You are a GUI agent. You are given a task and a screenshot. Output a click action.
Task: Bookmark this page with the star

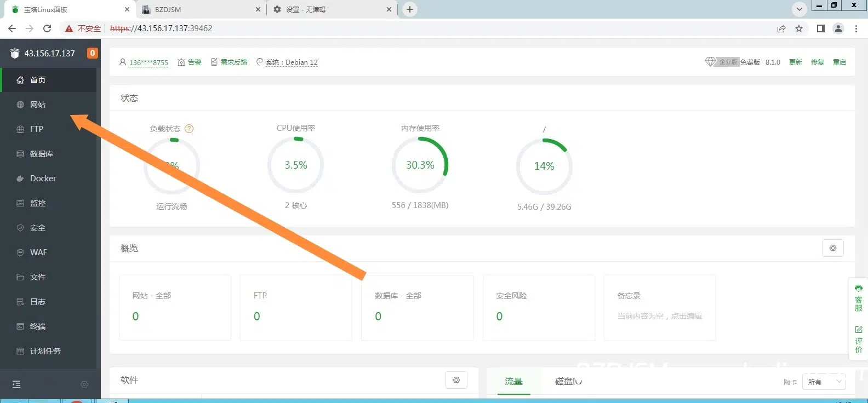(x=799, y=28)
